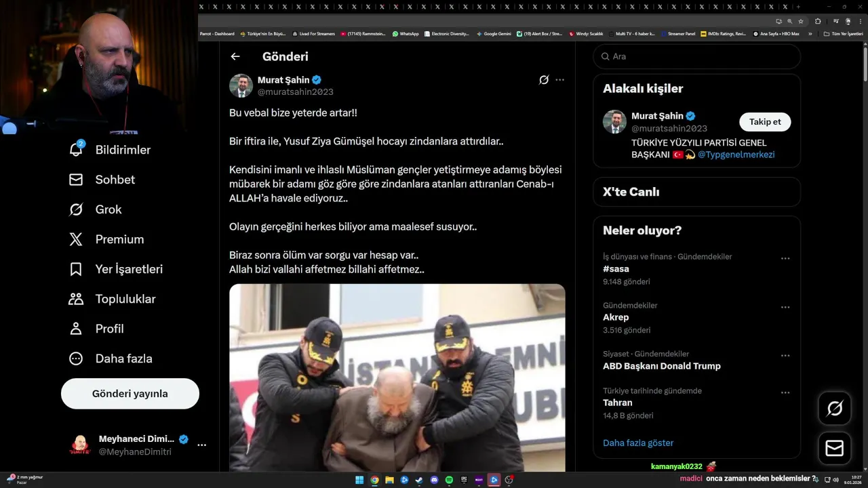
Task: Click Meyhaneci Dimitri account avatar
Action: pos(80,445)
